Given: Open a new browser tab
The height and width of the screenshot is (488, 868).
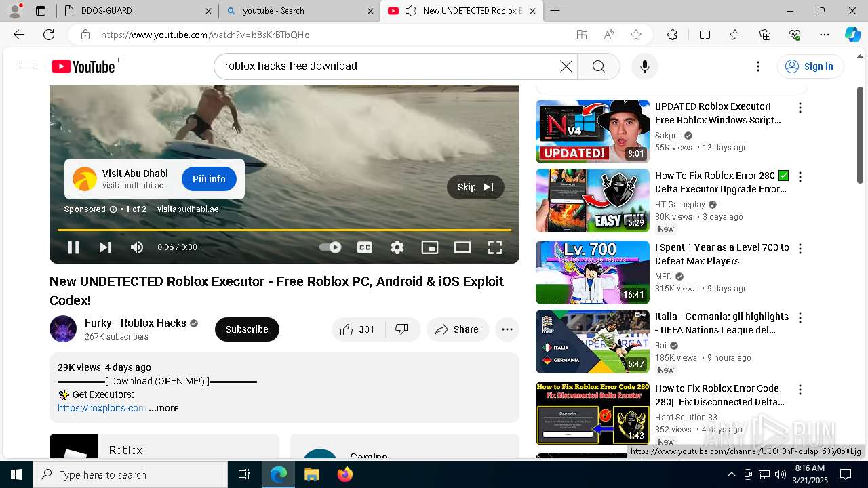Looking at the screenshot, I should (x=555, y=11).
